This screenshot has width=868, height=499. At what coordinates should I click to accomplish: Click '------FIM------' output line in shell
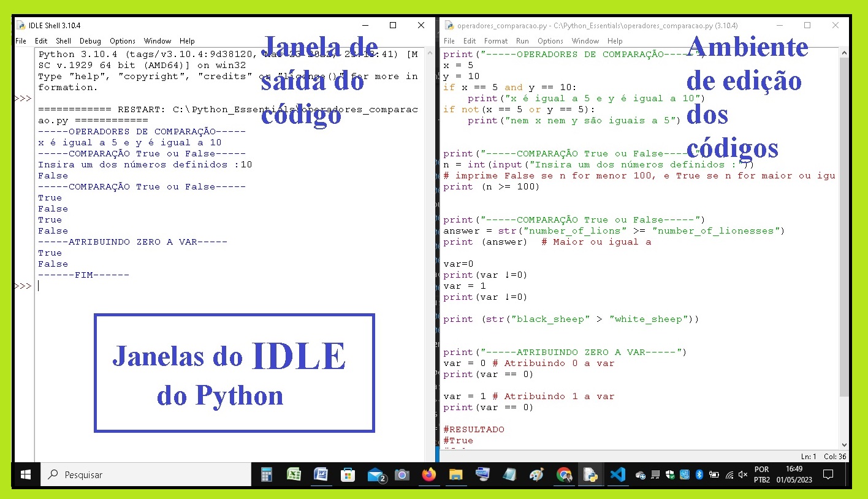(84, 275)
